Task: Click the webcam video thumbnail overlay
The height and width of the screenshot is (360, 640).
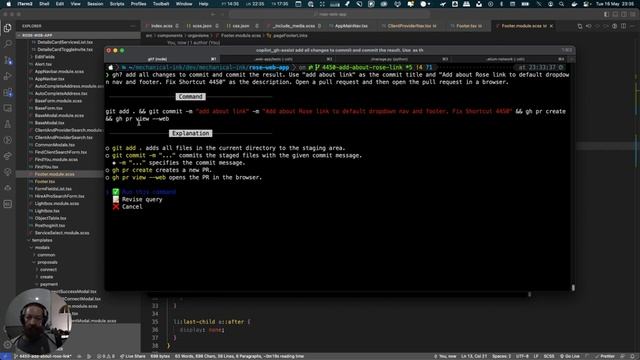Action: [38, 321]
